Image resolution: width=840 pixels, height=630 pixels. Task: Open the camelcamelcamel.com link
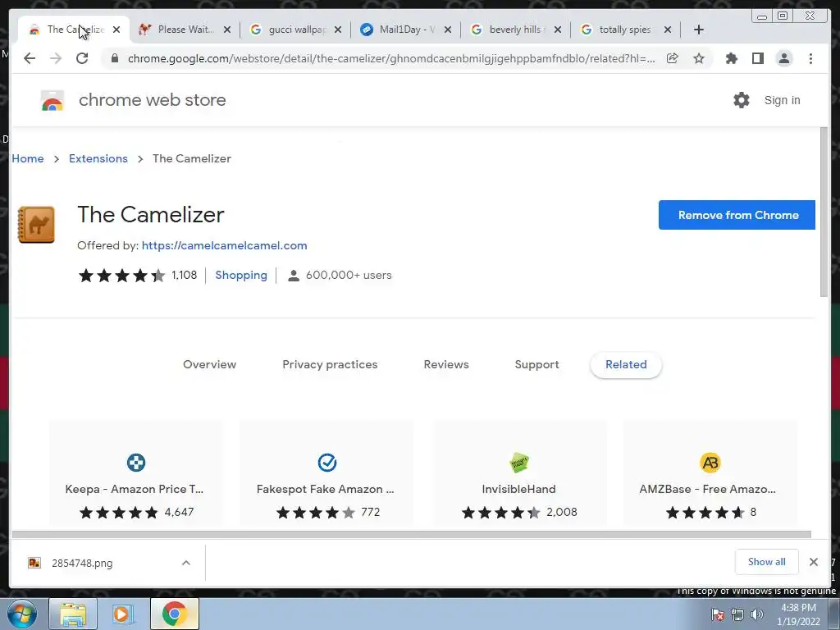coord(225,245)
